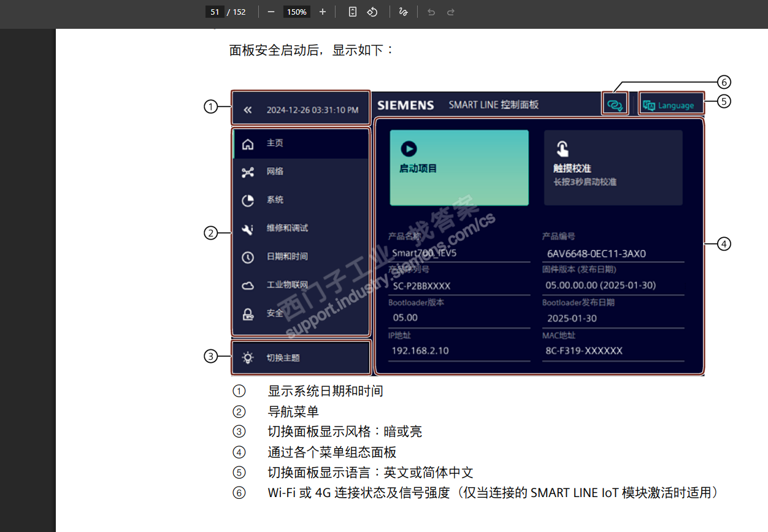Collapse sidebar with double chevron icon
Screen dimensions: 768x532
(248, 110)
